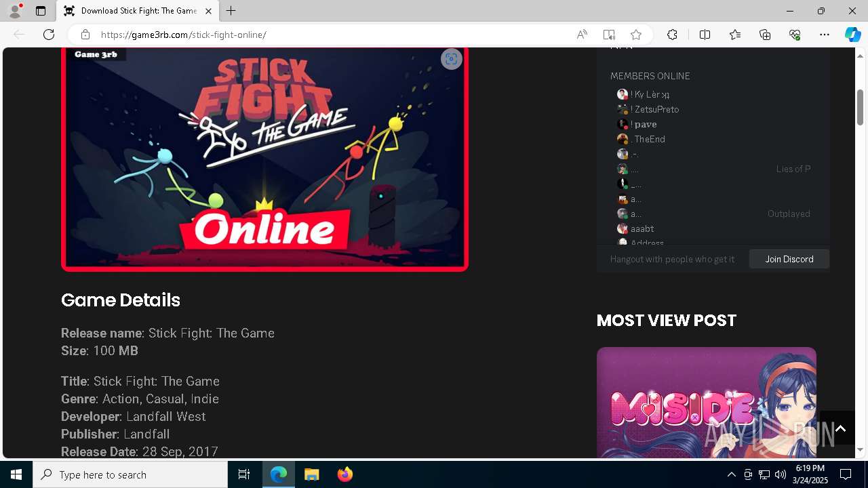Click the Game Details heading

pos(121,300)
